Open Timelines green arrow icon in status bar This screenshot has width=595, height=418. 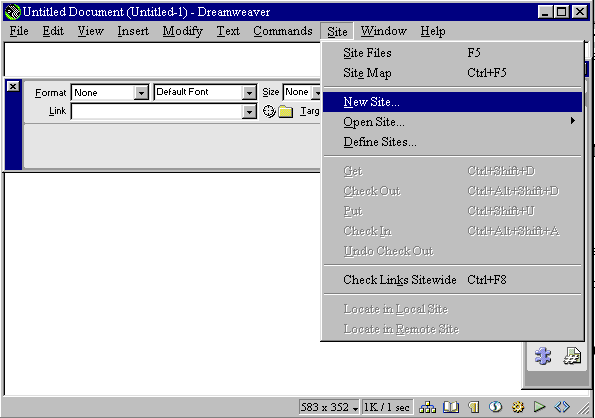(539, 407)
